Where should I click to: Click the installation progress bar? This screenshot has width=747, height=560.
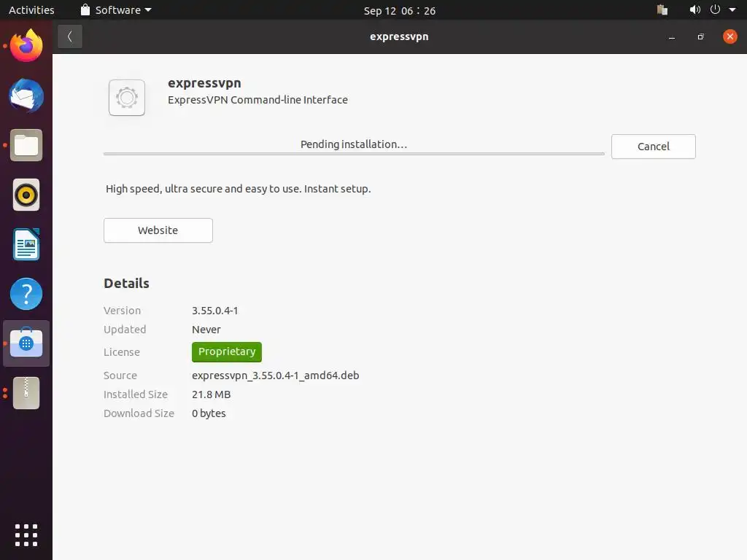click(x=354, y=154)
